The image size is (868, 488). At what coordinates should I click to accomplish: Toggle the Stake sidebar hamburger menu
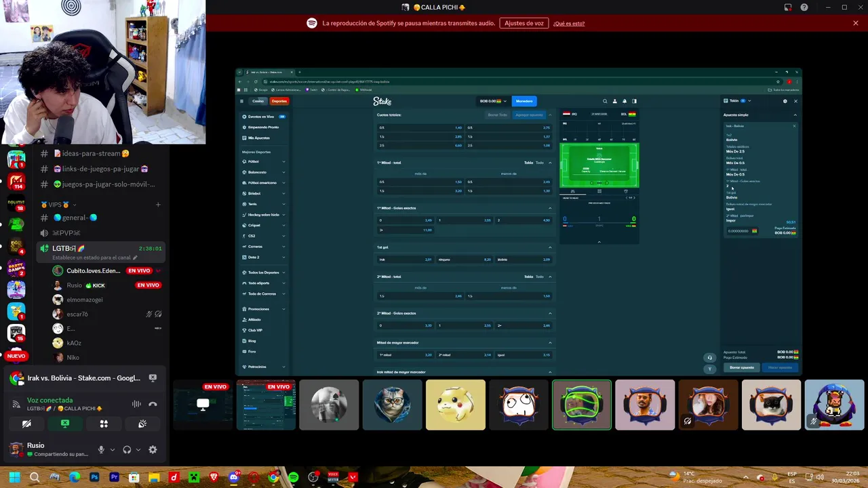241,101
